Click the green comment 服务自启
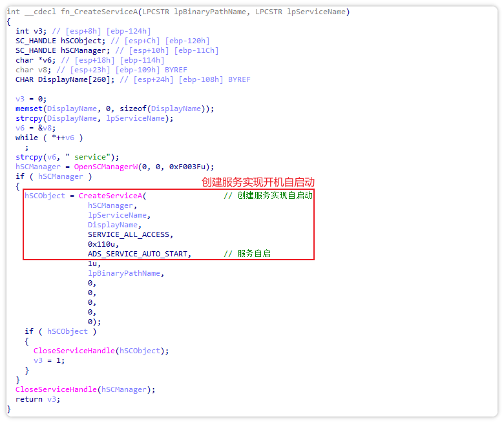Image resolution: width=504 pixels, height=423 pixels. click(x=253, y=254)
